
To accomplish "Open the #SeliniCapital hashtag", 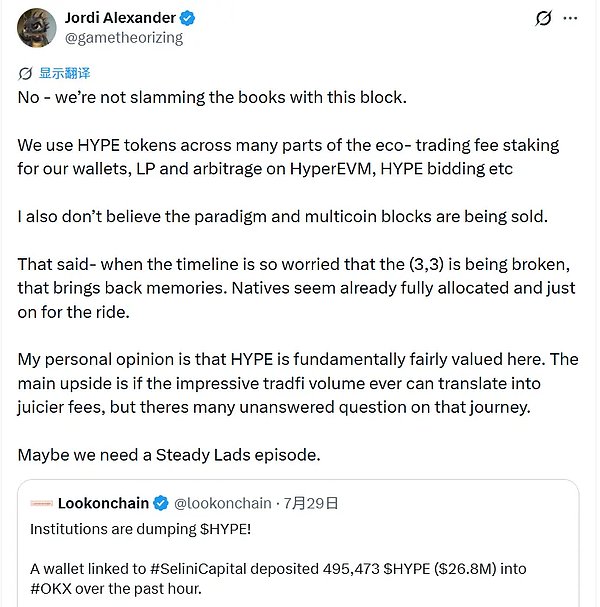I will coord(198,569).
